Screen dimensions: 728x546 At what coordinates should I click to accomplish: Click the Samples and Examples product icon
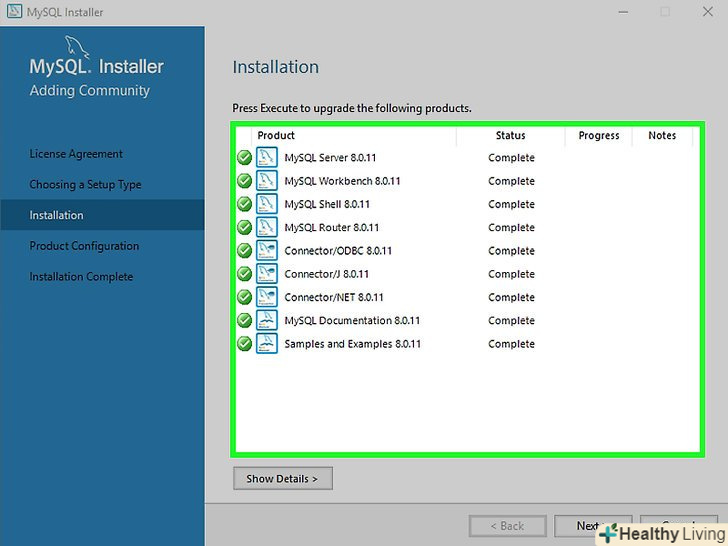tap(267, 344)
